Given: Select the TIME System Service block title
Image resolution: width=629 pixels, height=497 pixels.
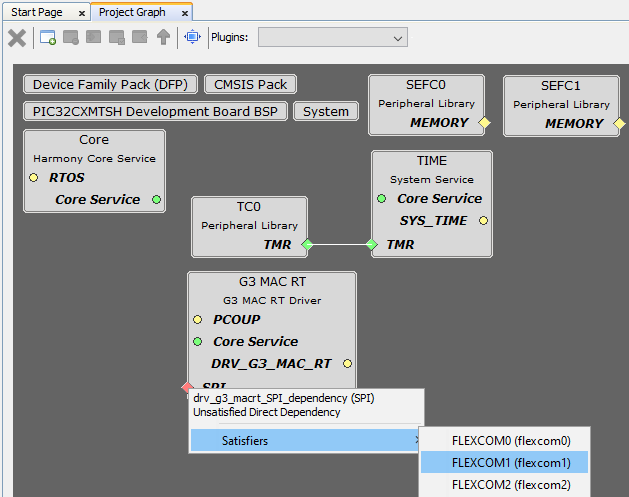Looking at the screenshot, I should (x=432, y=161).
